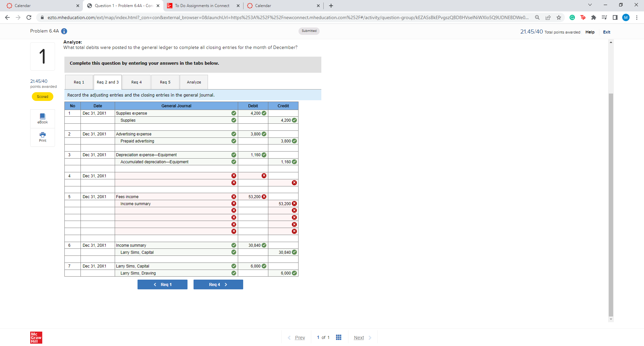Screen dimensions: 644x346
Task: Click the scrollbar up arrow
Action: 611,42
